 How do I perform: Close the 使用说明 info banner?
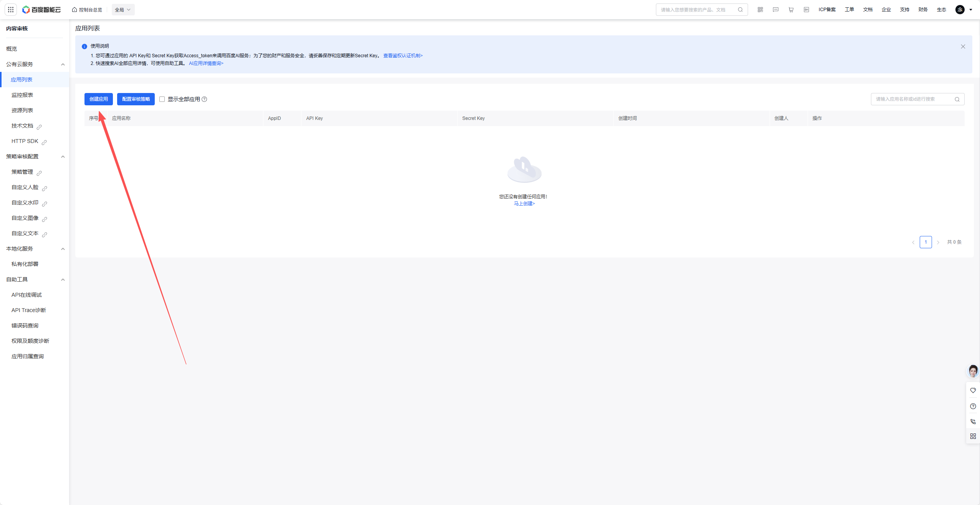click(963, 47)
